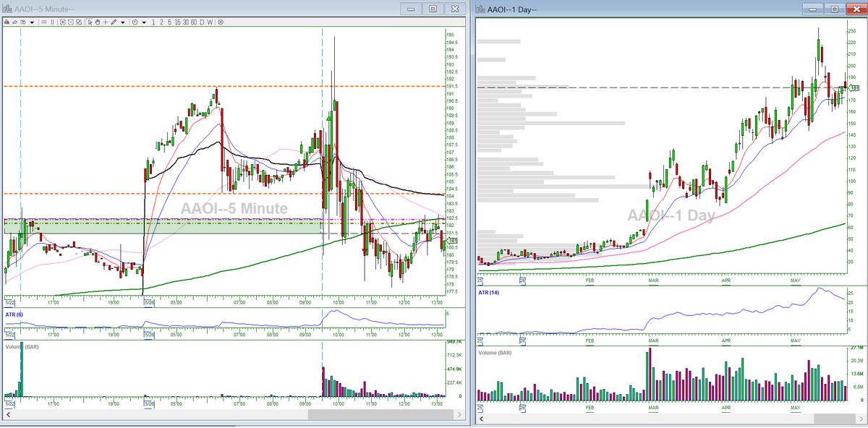
Task: Switch to 5 minute time frame
Action: tap(169, 22)
